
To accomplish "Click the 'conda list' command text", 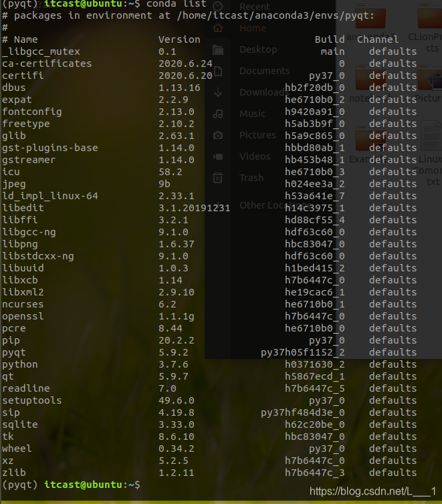I will pyautogui.click(x=176, y=4).
